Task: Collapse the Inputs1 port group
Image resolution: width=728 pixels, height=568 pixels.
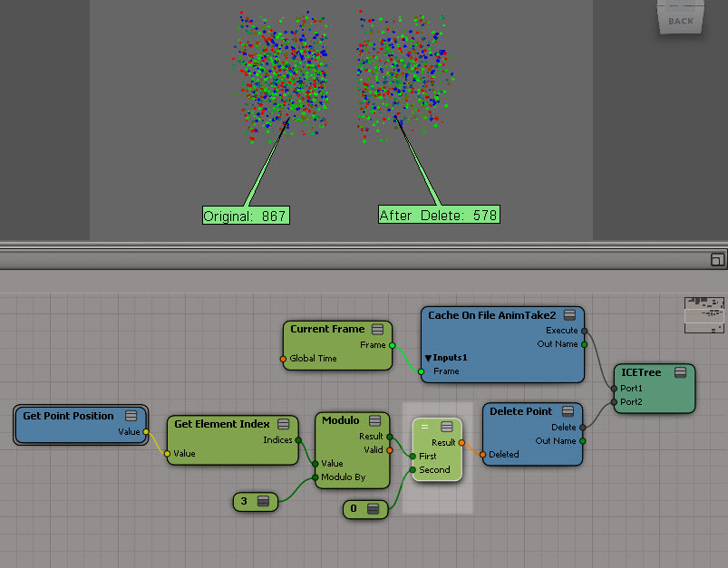Action: 428,358
